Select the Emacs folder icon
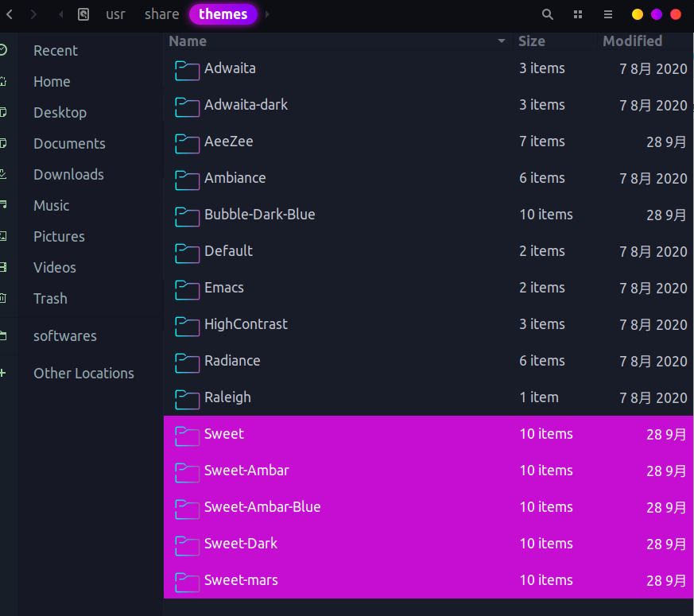This screenshot has height=616, width=694. pyautogui.click(x=187, y=289)
